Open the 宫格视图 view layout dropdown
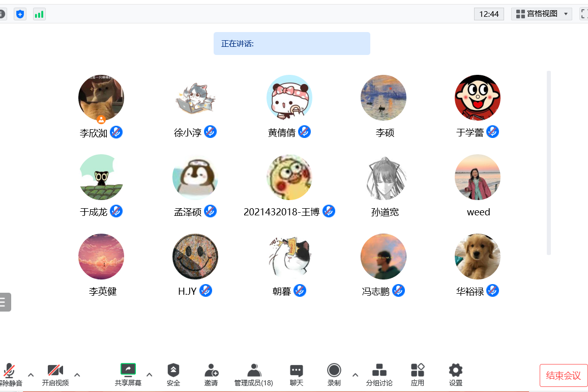Viewport: 588px width, 392px height. point(541,14)
